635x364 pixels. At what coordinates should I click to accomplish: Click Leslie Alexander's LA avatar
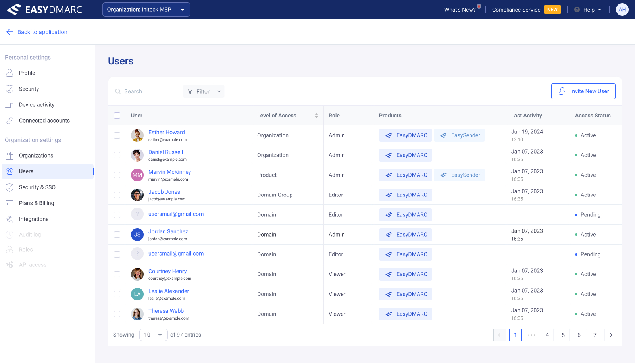tap(137, 294)
